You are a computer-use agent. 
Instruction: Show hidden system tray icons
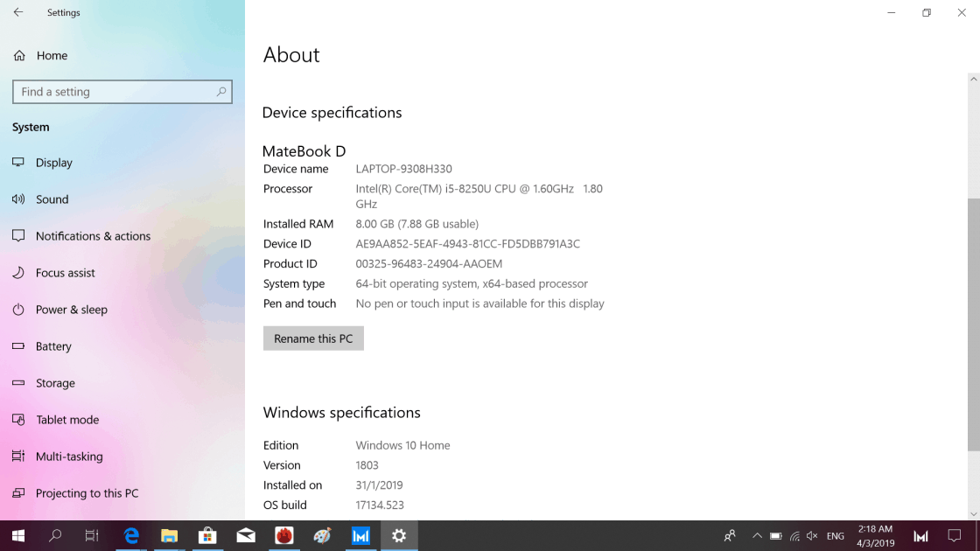tap(757, 536)
